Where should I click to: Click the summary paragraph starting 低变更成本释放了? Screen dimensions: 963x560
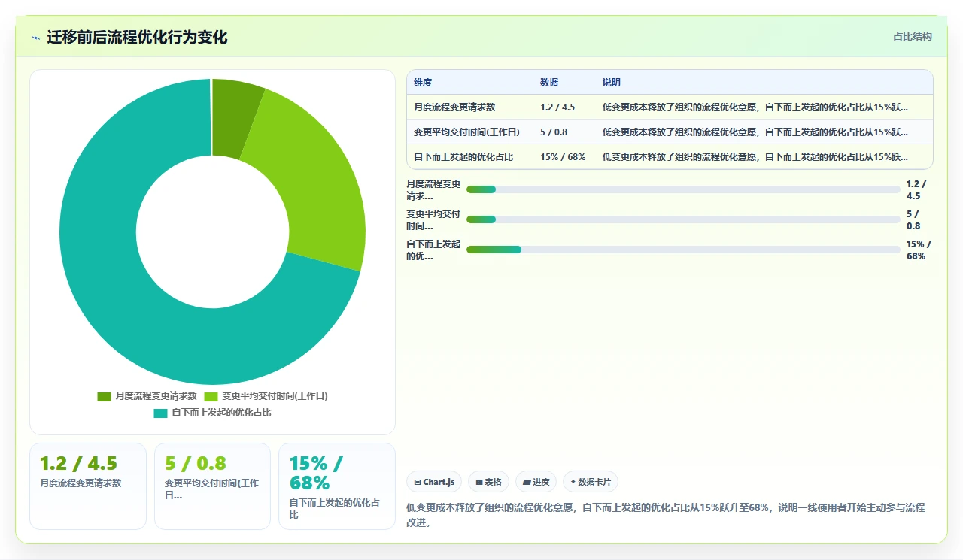(x=665, y=515)
